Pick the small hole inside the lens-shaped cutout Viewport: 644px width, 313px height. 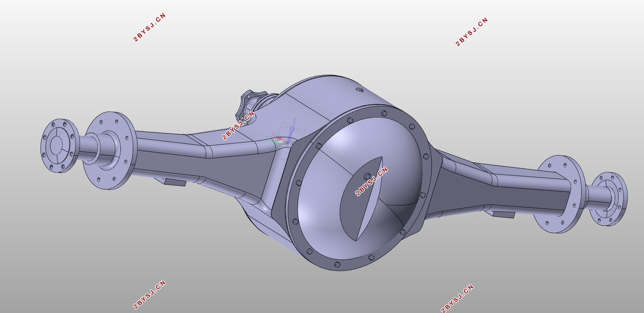366,176
